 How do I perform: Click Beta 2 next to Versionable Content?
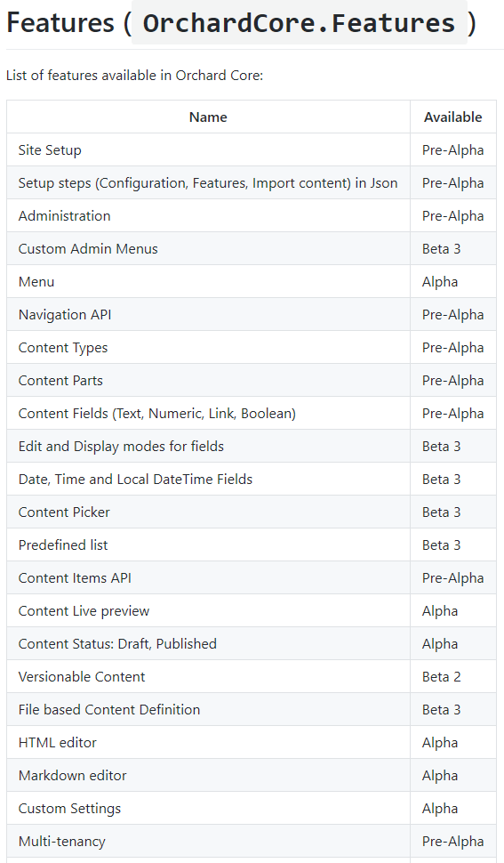click(x=442, y=676)
